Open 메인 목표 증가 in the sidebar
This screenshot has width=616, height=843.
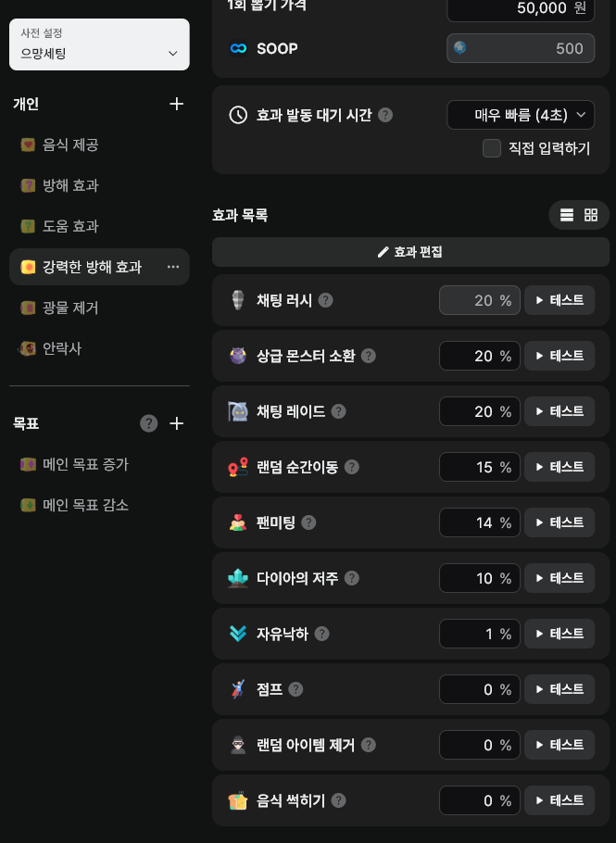click(85, 464)
